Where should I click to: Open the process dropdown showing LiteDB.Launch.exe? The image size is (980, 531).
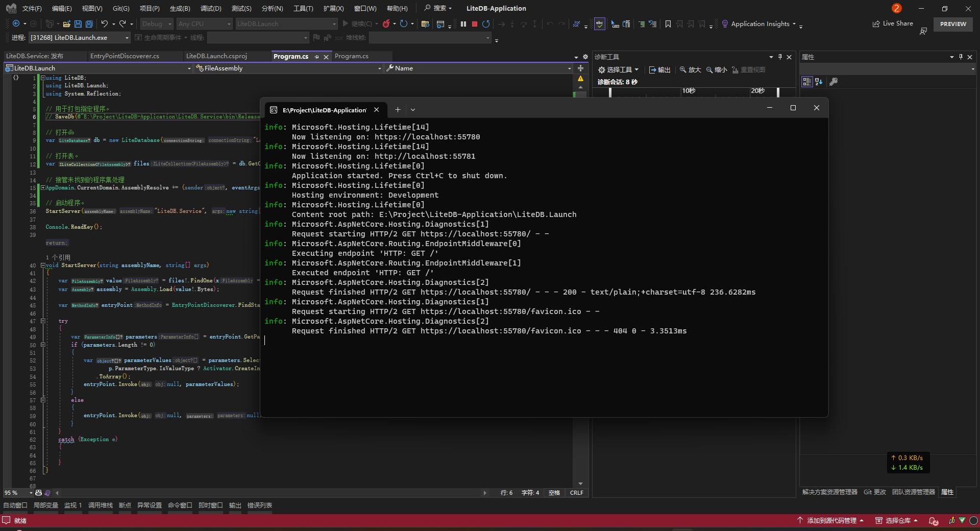(x=127, y=38)
